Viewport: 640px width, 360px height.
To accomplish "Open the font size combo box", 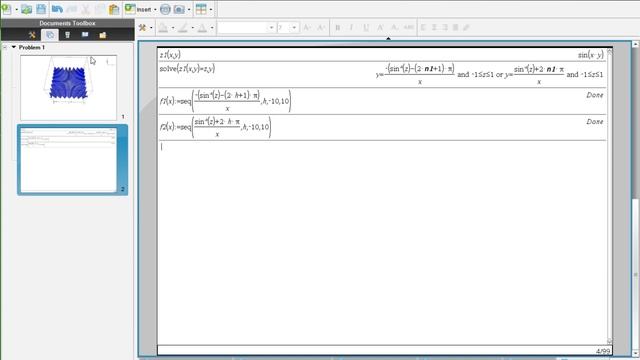I will (x=288, y=28).
